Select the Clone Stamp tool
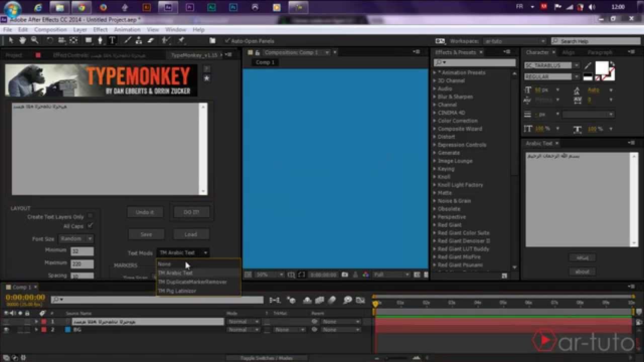 coord(139,41)
